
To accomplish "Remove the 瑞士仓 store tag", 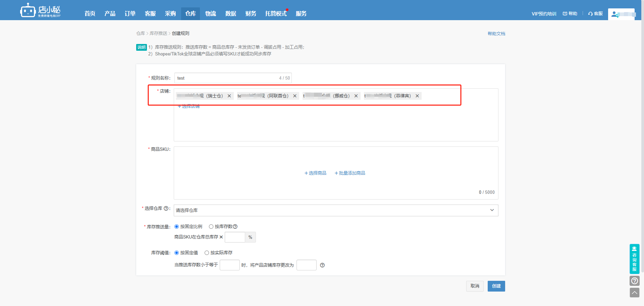I will point(229,96).
